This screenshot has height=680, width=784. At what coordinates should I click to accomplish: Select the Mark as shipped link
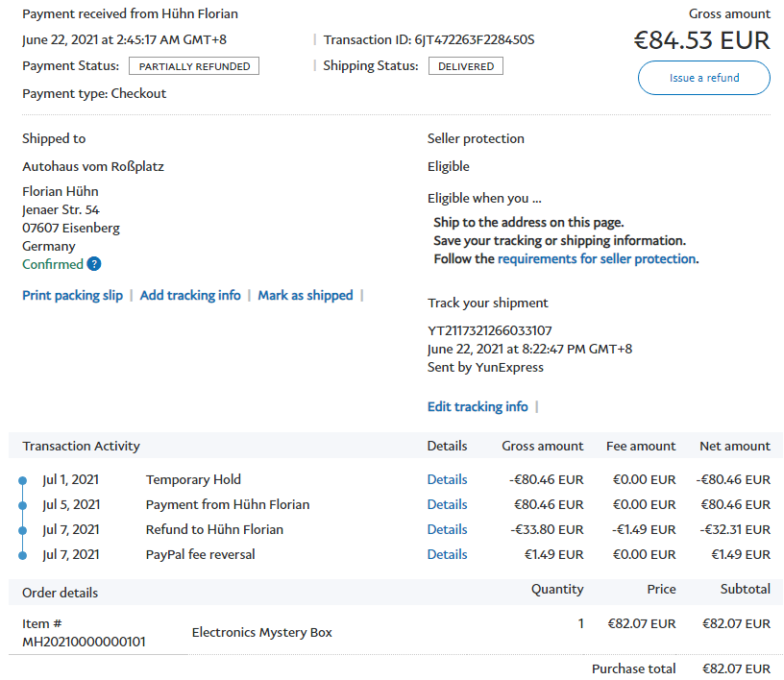(306, 295)
